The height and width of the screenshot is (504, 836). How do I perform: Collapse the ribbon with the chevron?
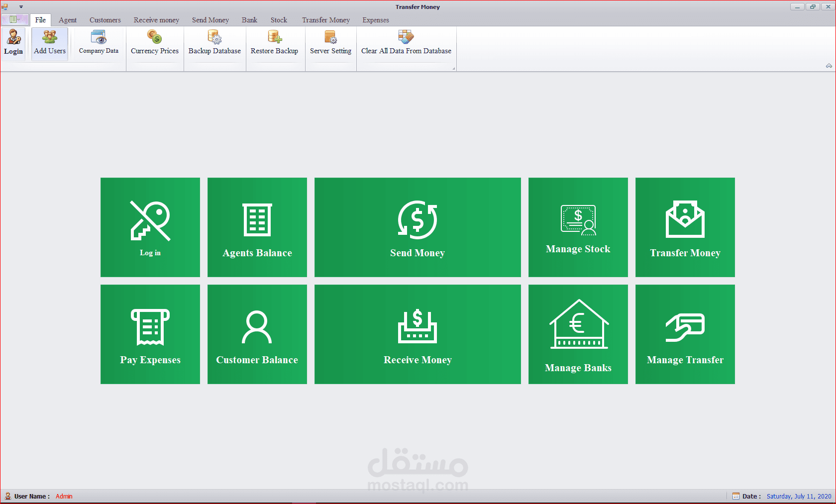point(829,66)
